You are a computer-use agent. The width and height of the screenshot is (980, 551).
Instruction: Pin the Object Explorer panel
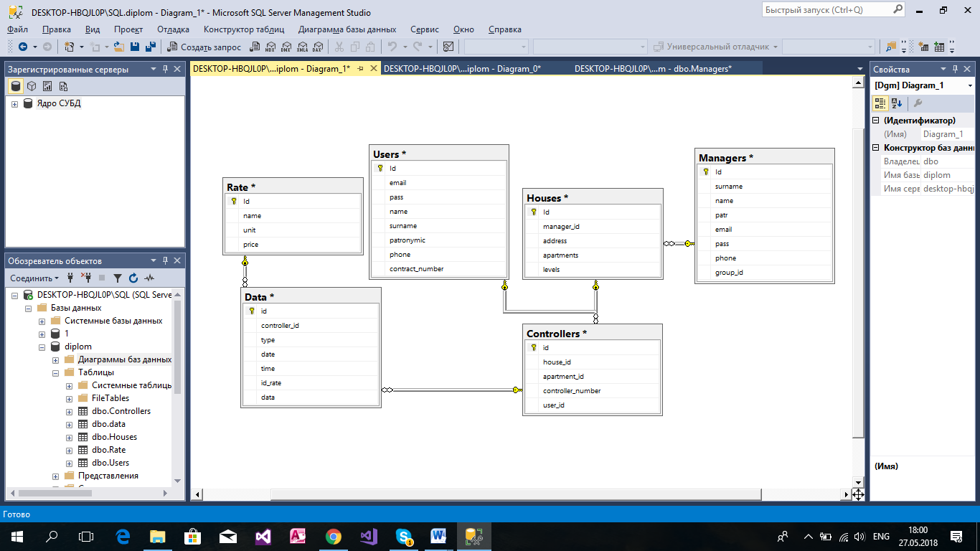[x=165, y=260]
